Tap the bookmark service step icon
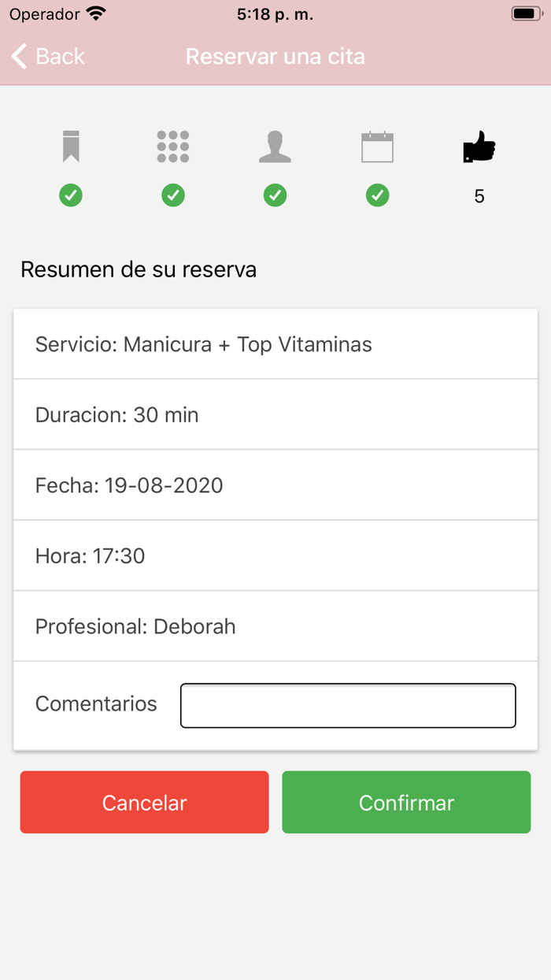Viewport: 551px width, 980px height. 71,147
